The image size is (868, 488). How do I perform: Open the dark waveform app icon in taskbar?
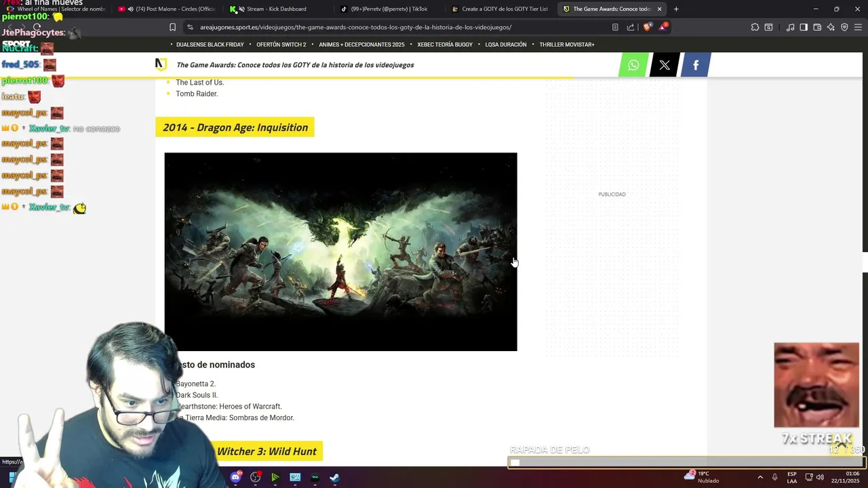pyautogui.click(x=315, y=477)
